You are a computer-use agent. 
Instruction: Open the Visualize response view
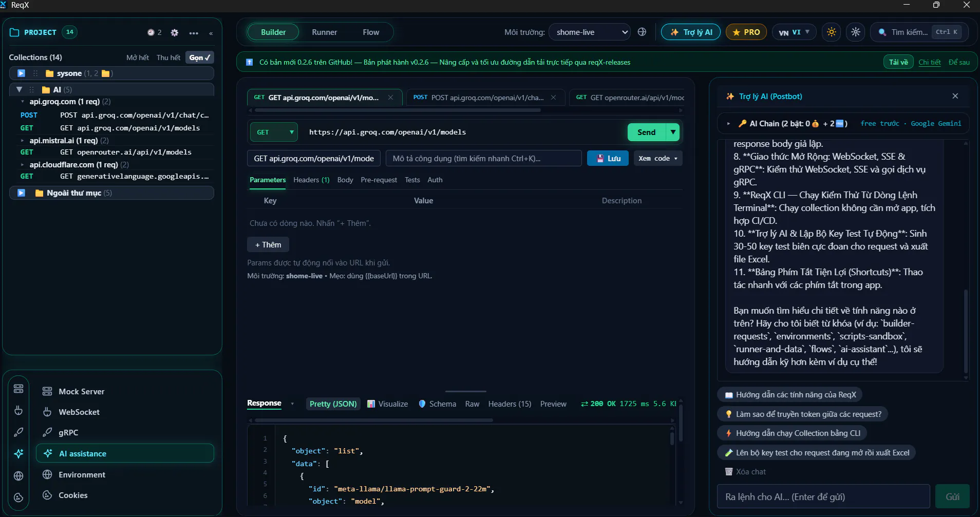(x=388, y=404)
